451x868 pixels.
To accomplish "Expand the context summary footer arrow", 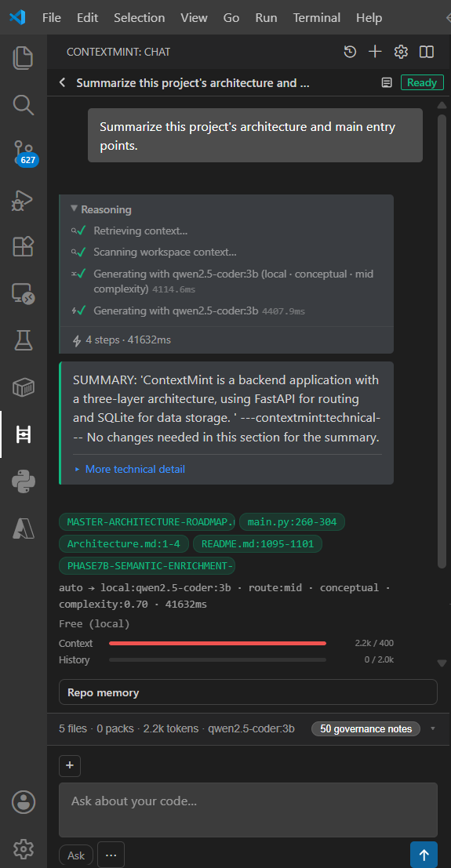I will click(x=433, y=729).
